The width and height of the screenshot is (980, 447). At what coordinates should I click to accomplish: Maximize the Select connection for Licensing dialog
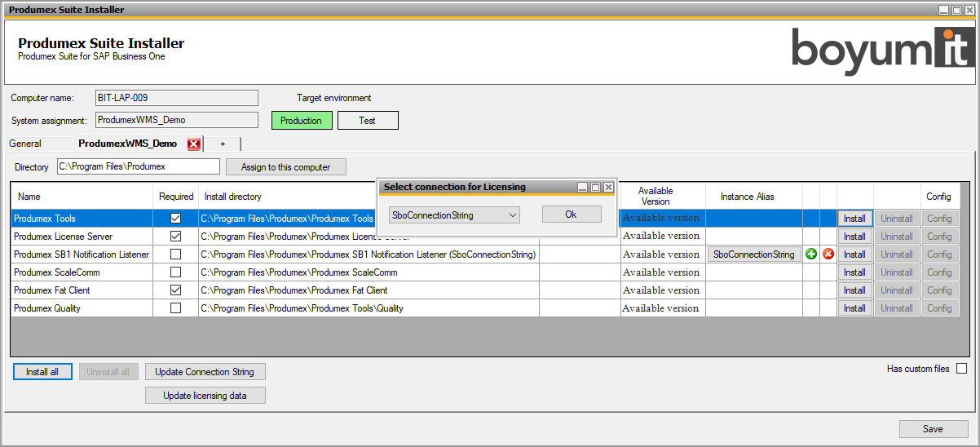tap(596, 187)
